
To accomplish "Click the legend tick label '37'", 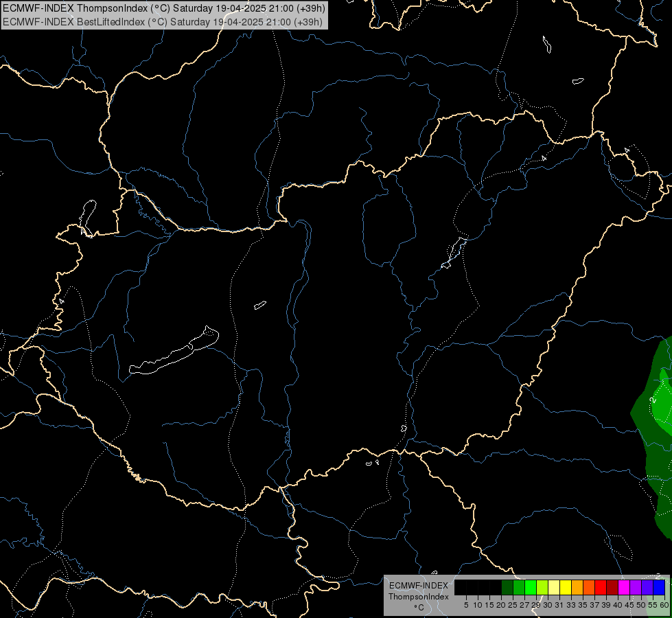I will click(x=595, y=605).
